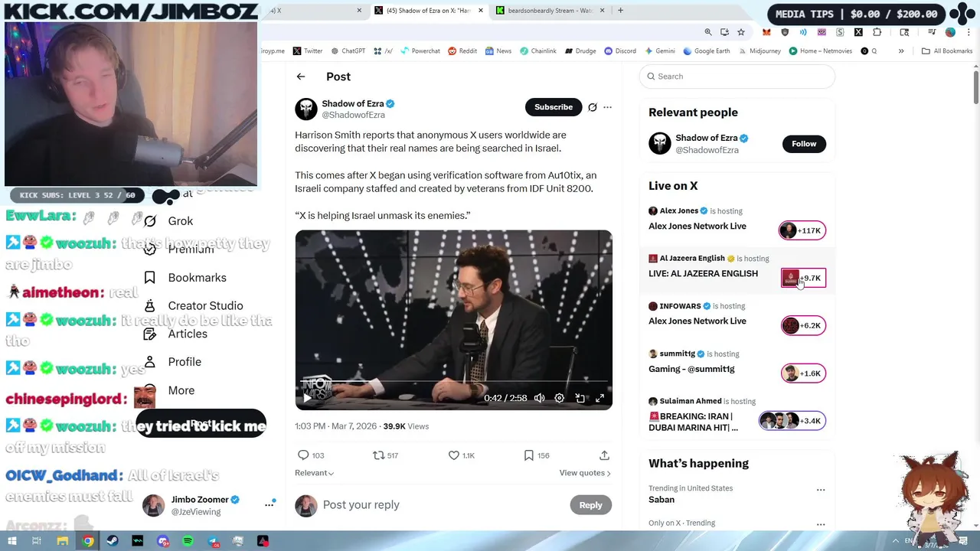The height and width of the screenshot is (551, 980).
Task: Open Drudge bookmark
Action: click(x=580, y=51)
